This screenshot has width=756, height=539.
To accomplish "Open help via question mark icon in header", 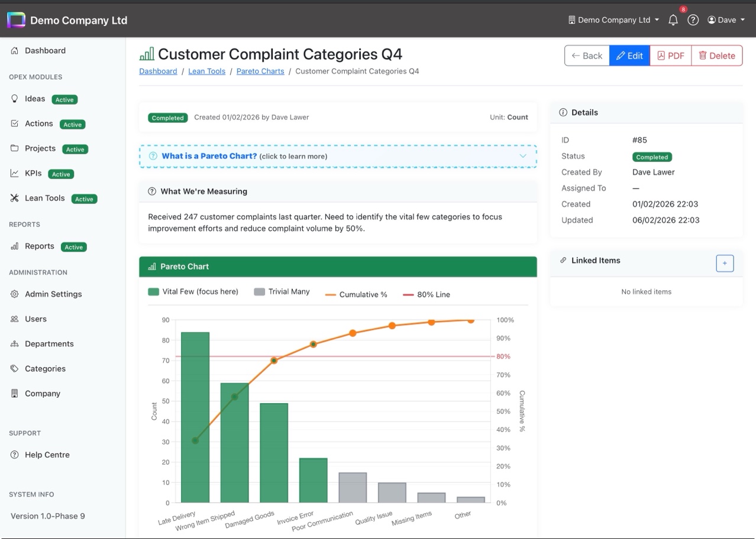I will coord(693,20).
